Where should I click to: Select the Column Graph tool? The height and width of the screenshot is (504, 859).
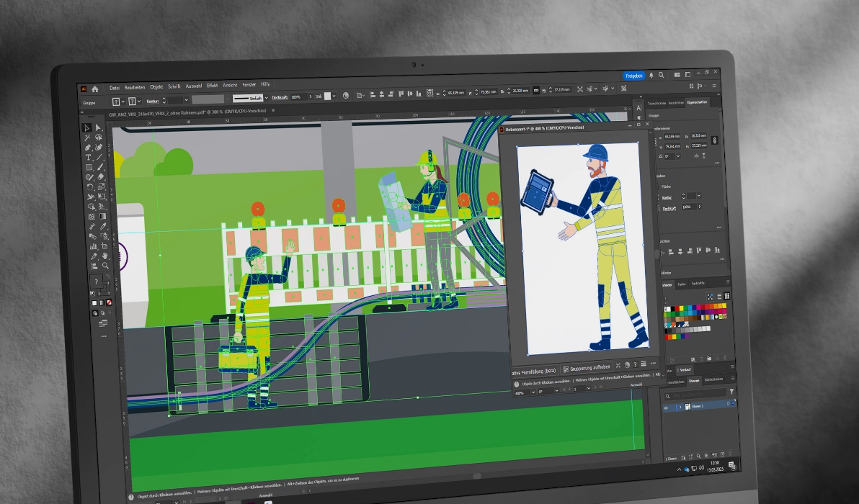[x=93, y=247]
